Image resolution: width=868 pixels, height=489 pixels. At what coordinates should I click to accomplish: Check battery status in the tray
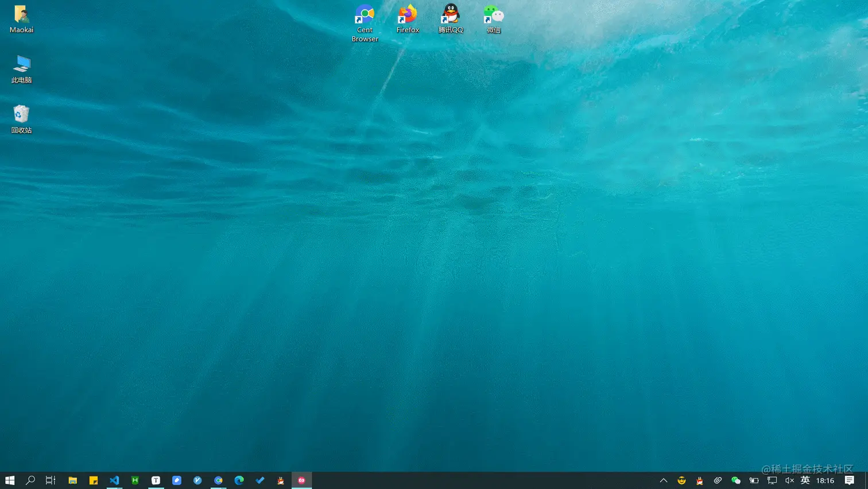[x=754, y=480]
